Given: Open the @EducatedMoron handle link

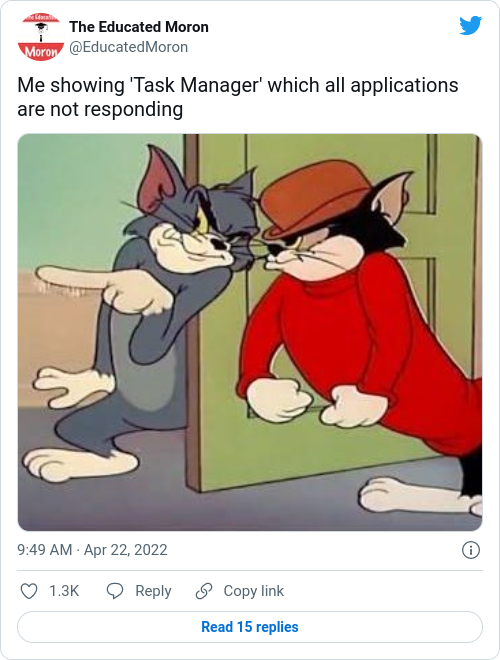Looking at the screenshot, I should pyautogui.click(x=128, y=47).
